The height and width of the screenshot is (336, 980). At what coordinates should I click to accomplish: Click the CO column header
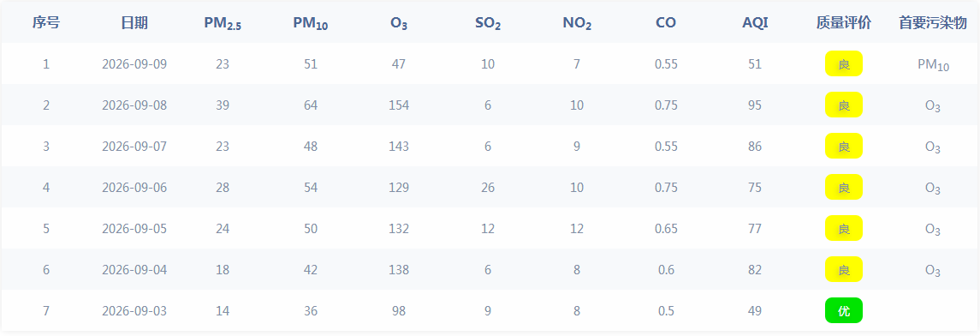(x=666, y=23)
